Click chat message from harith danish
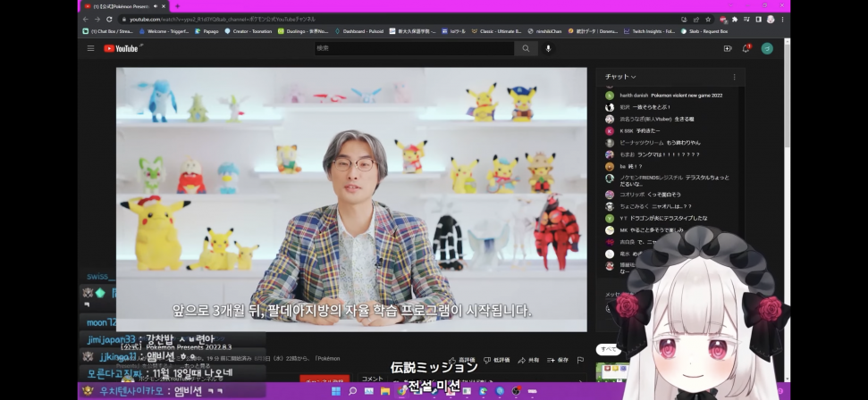Screen dimensions: 868x400 pyautogui.click(x=663, y=96)
